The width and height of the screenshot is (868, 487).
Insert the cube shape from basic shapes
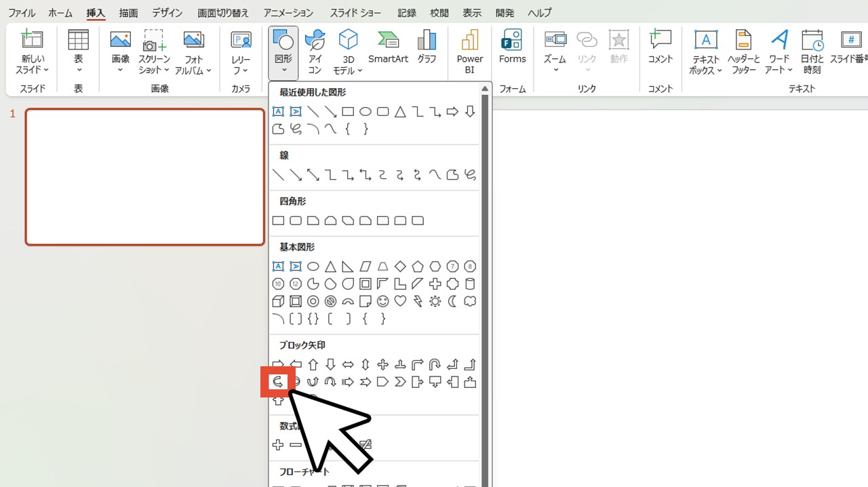tap(278, 301)
